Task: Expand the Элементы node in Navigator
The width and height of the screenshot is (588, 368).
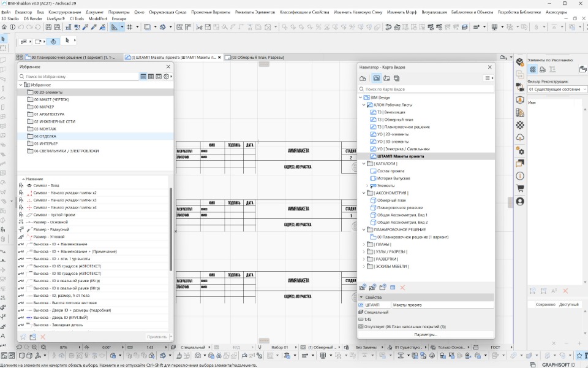Action: point(367,186)
